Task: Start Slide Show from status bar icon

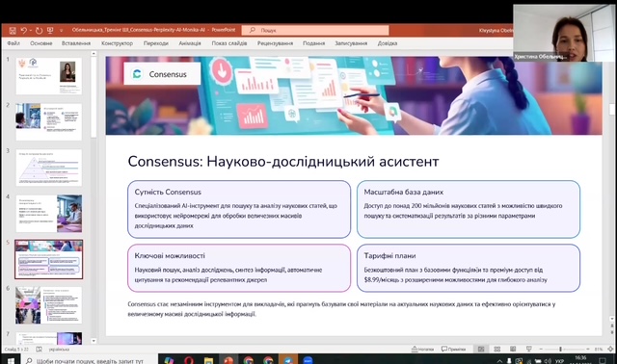Action: click(x=529, y=349)
